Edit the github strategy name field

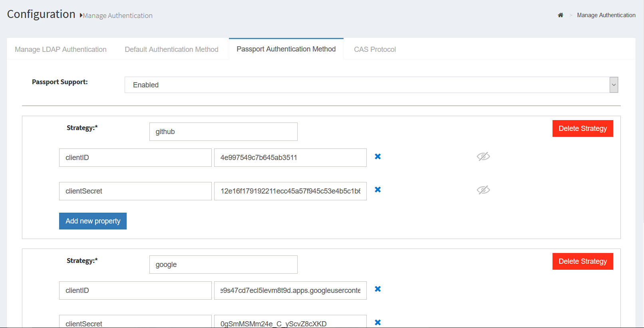coord(223,132)
